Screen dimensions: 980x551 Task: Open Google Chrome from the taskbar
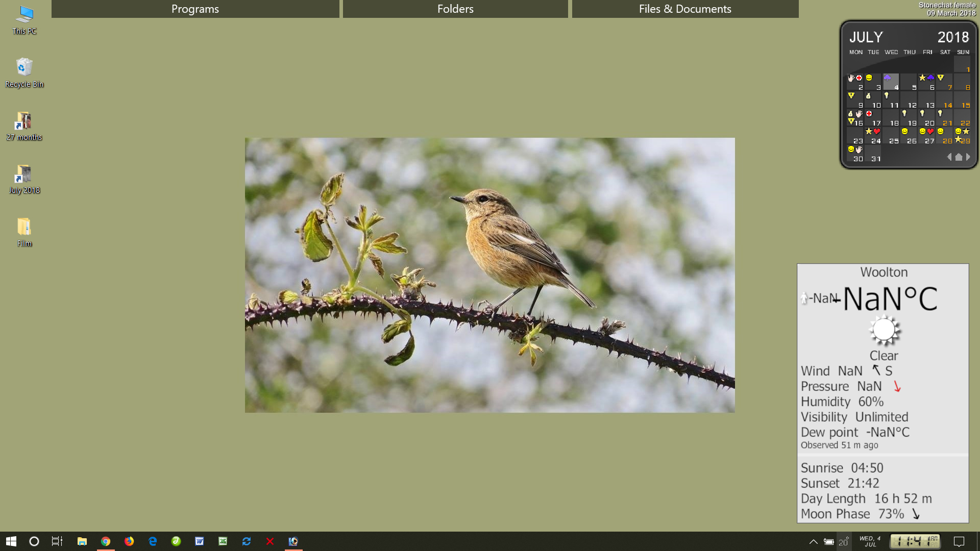106,541
